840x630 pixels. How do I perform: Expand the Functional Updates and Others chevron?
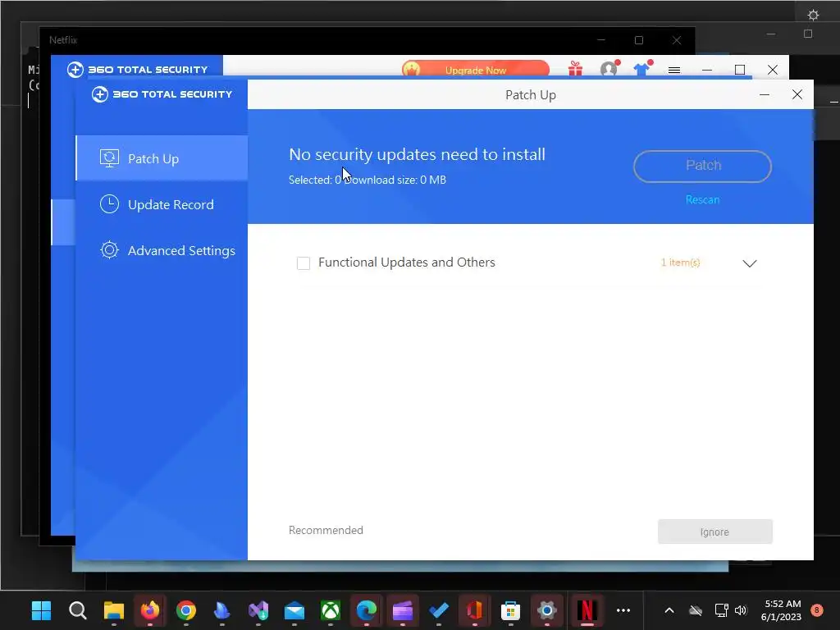[x=750, y=263]
